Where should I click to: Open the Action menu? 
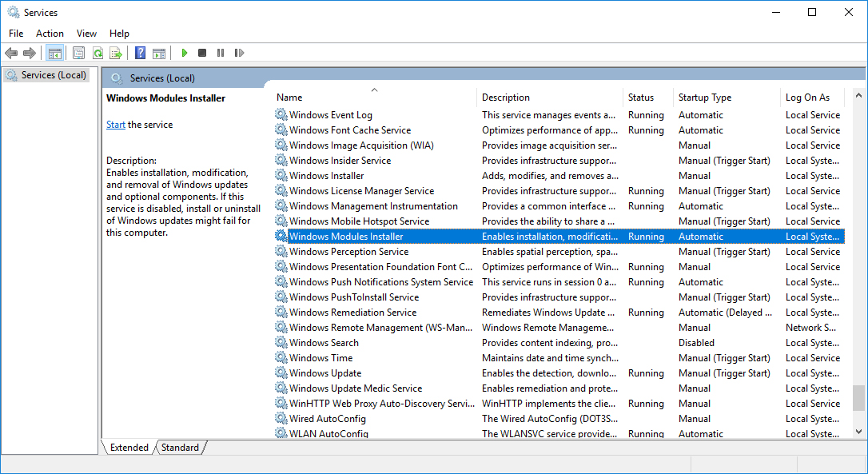click(50, 34)
